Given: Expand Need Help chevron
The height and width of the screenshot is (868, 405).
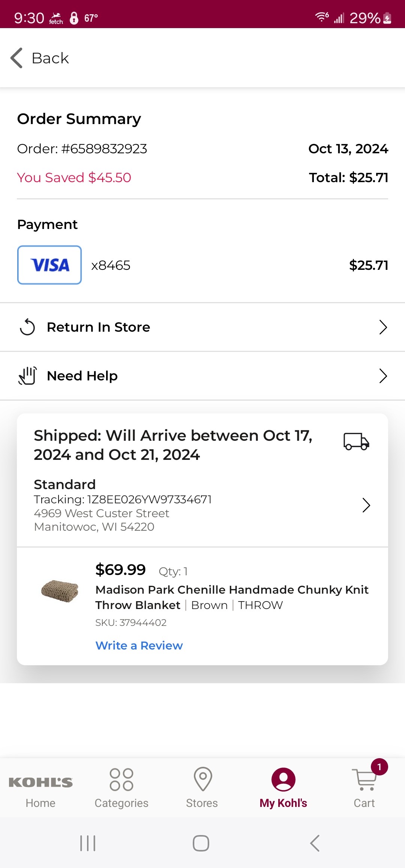Looking at the screenshot, I should click(383, 376).
